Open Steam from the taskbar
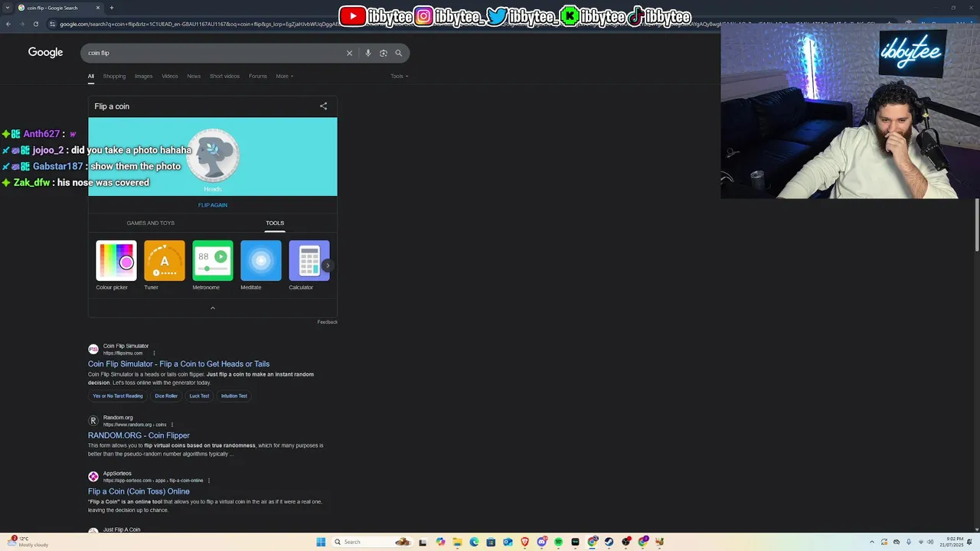Image resolution: width=980 pixels, height=551 pixels. coord(609,542)
